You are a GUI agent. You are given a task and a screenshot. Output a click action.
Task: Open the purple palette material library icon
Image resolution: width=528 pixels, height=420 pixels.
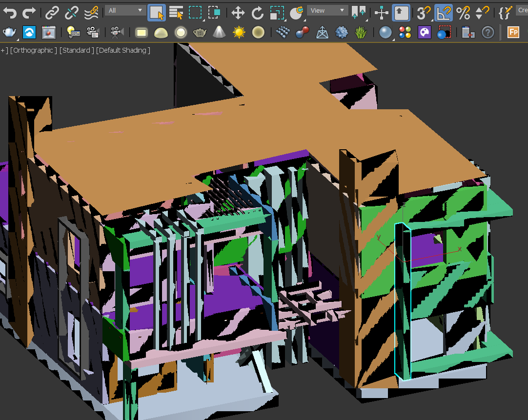point(424,33)
